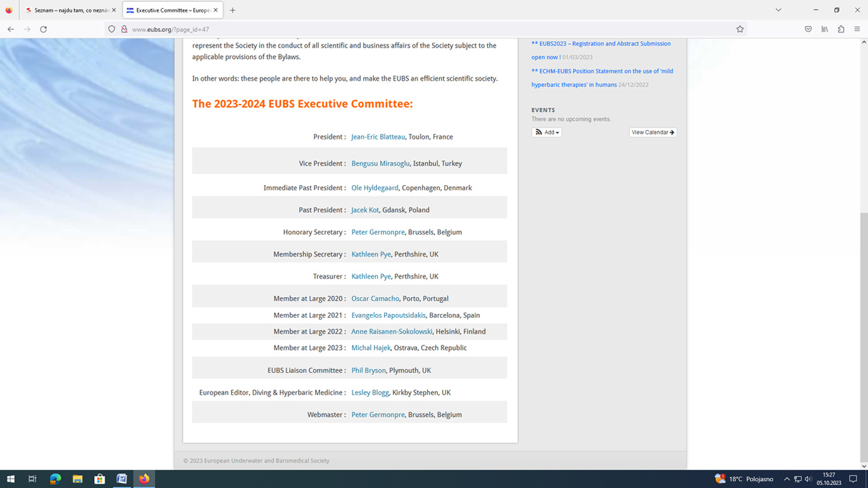This screenshot has height=488, width=868.
Task: Open Microsoft Store from taskbar
Action: click(x=100, y=479)
